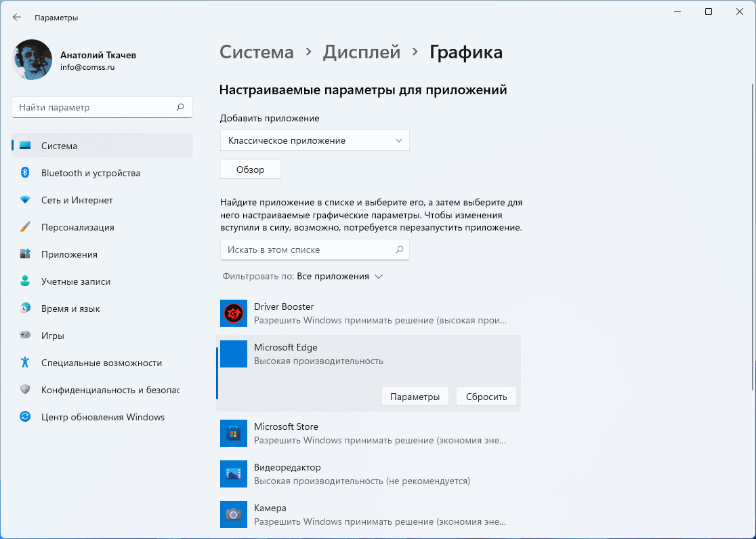Open Система in the sidebar
This screenshot has height=539, width=756.
(102, 145)
